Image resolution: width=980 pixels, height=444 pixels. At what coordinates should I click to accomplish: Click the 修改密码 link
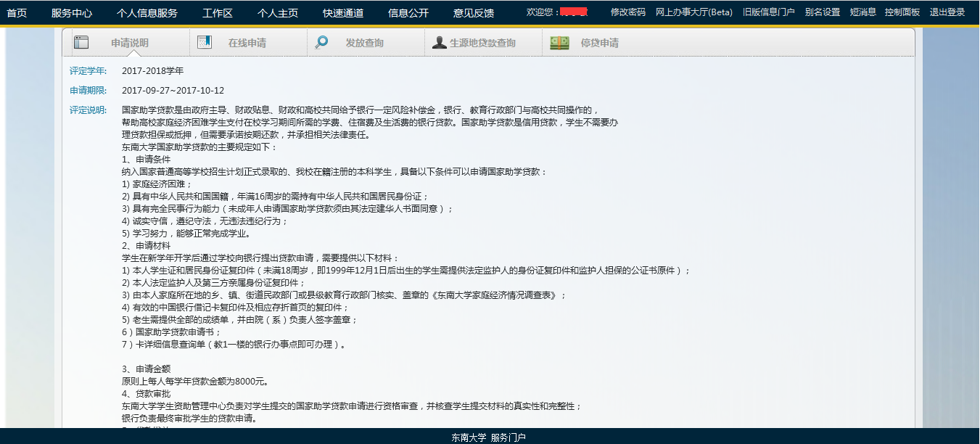[x=627, y=12]
